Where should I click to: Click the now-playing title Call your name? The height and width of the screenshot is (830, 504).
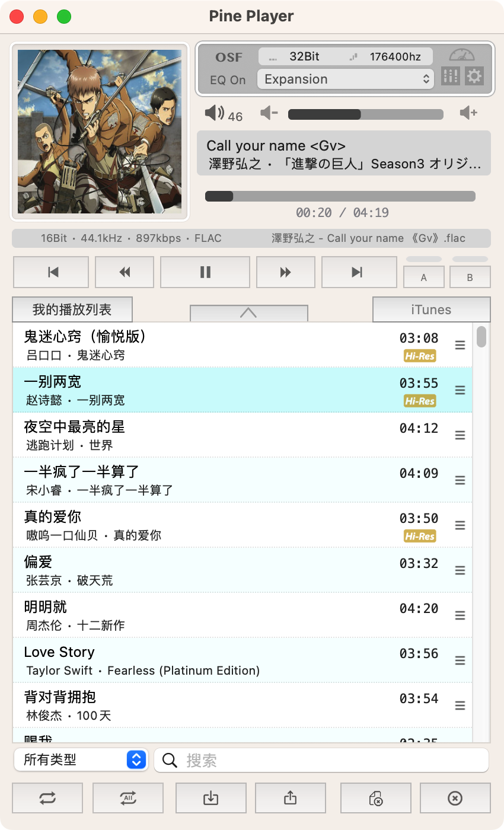[276, 146]
